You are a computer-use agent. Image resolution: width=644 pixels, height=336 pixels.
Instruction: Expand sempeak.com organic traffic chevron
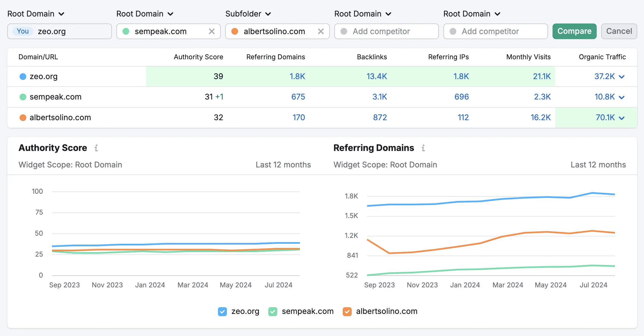coord(622,97)
